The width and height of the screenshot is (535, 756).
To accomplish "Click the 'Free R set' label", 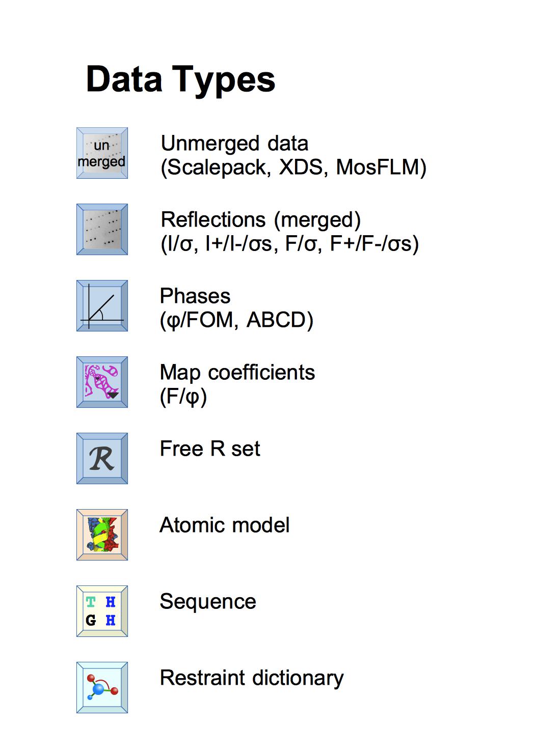I will pos(210,449).
